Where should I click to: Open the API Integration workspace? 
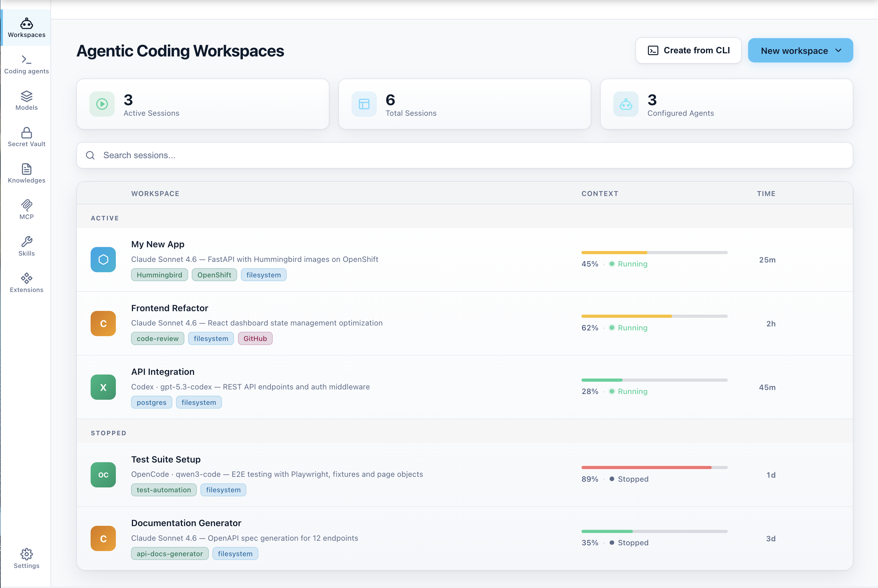pyautogui.click(x=465, y=387)
